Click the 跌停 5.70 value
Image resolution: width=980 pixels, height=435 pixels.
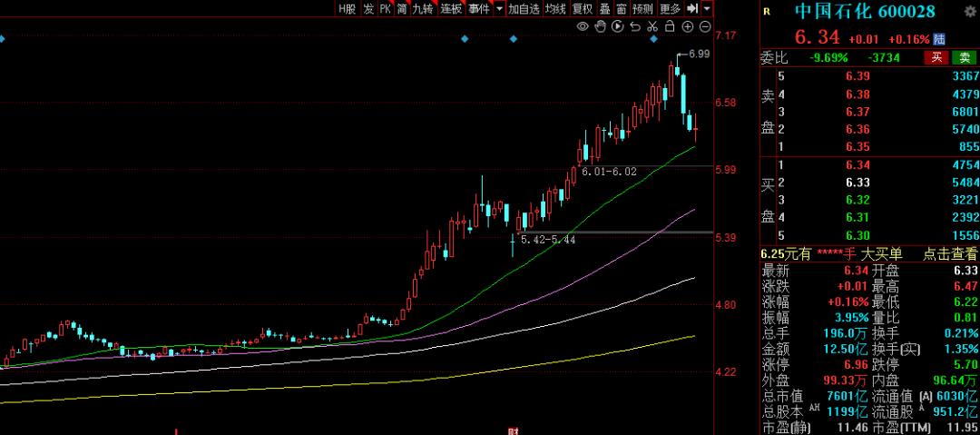965,364
